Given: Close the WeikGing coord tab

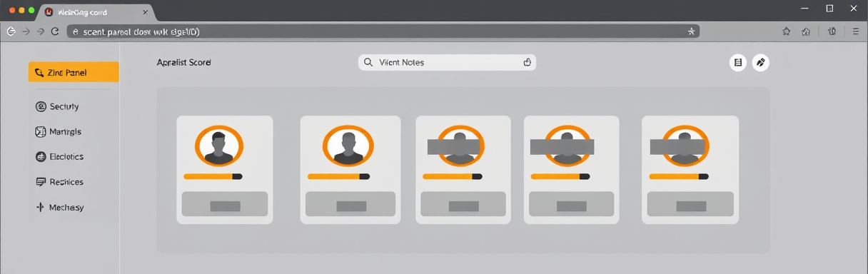Looking at the screenshot, I should 145,12.
